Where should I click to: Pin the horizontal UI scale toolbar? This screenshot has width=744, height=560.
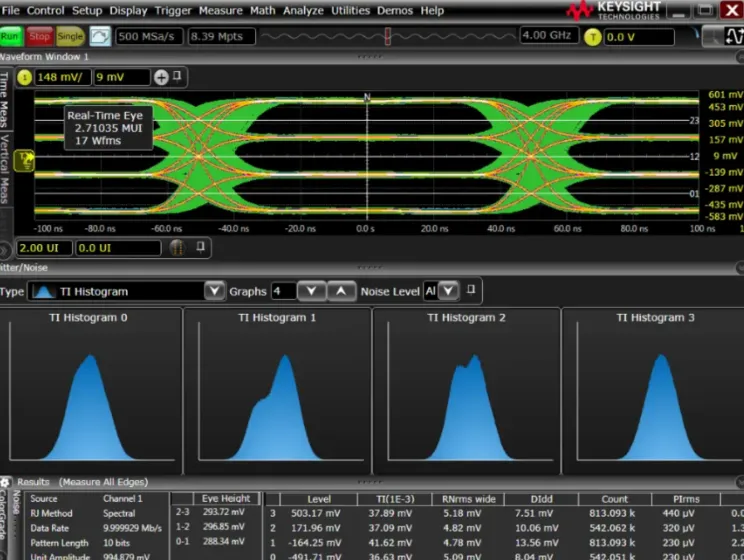[201, 246]
